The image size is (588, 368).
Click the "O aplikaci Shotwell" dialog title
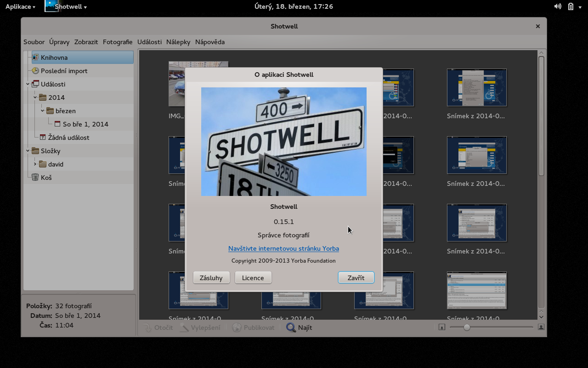click(284, 75)
